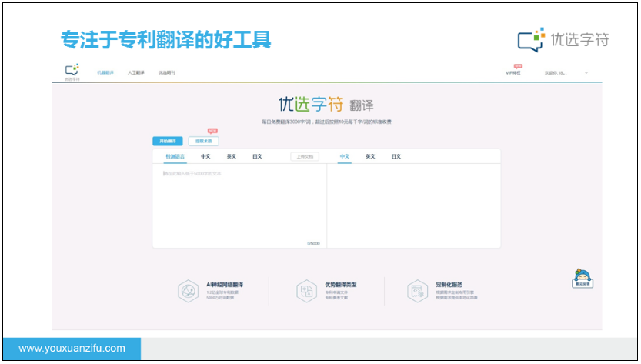Go to 人工翻译 navigation tab
641x364 pixels.
136,72
